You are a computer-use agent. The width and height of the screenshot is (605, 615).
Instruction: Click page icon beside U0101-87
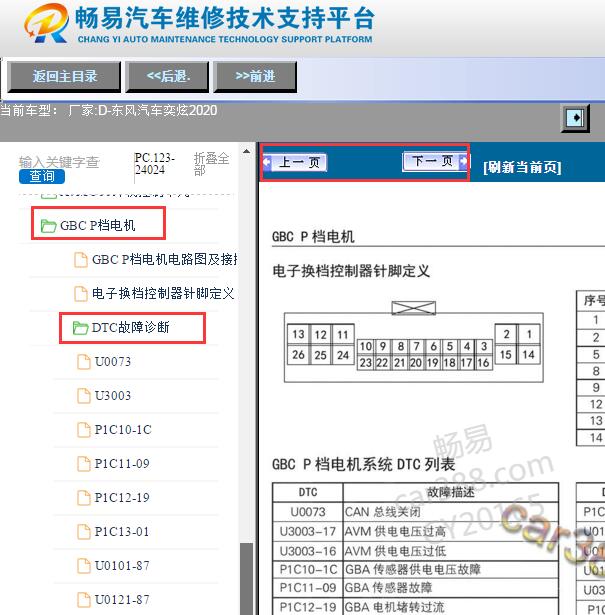point(84,566)
